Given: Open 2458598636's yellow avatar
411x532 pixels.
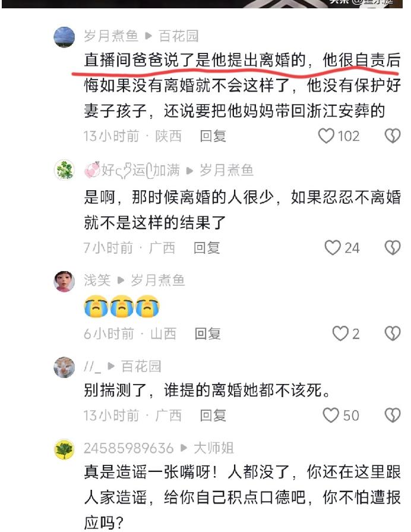Looking at the screenshot, I should (64, 449).
